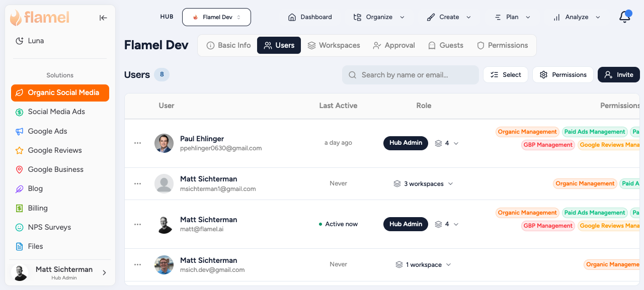The height and width of the screenshot is (290, 644).
Task: Click Paul Ehlinger's avatar
Action: pyautogui.click(x=164, y=143)
